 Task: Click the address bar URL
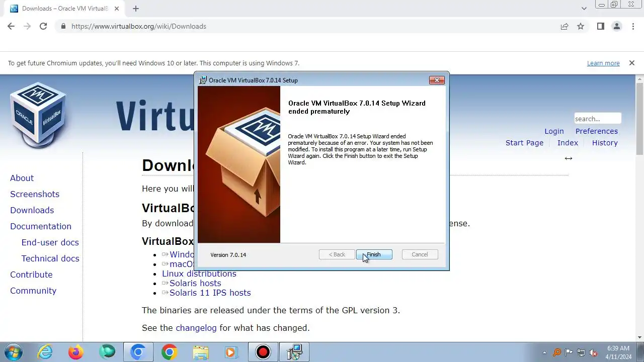(139, 26)
